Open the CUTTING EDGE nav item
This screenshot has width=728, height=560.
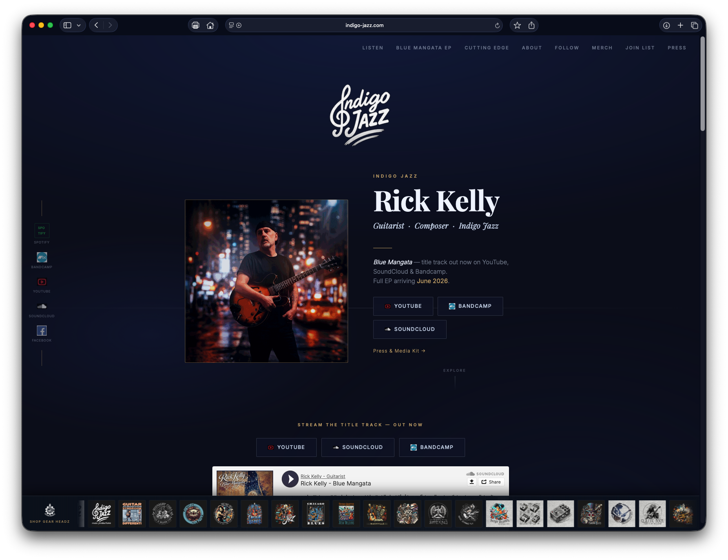tap(487, 48)
